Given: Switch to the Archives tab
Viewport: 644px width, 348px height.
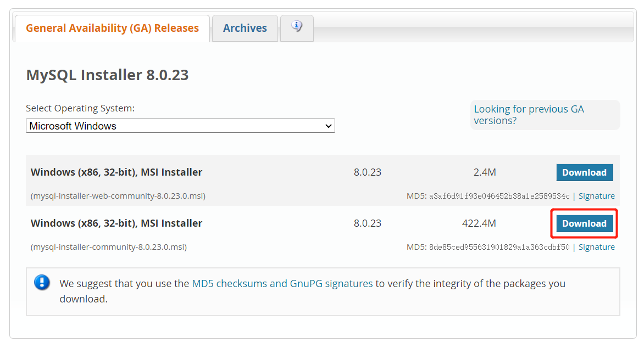Looking at the screenshot, I should click(245, 29).
